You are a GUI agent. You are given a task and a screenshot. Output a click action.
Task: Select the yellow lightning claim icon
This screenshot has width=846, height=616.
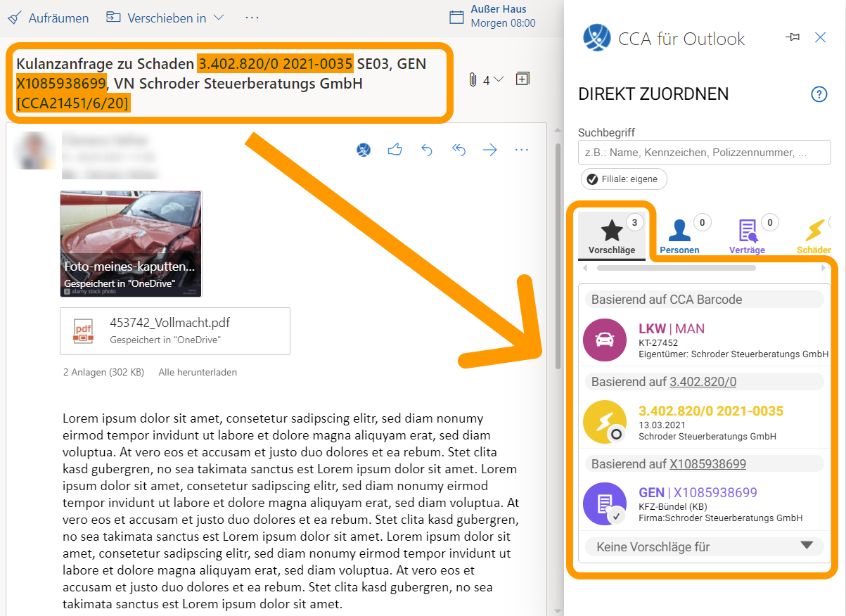click(x=605, y=422)
